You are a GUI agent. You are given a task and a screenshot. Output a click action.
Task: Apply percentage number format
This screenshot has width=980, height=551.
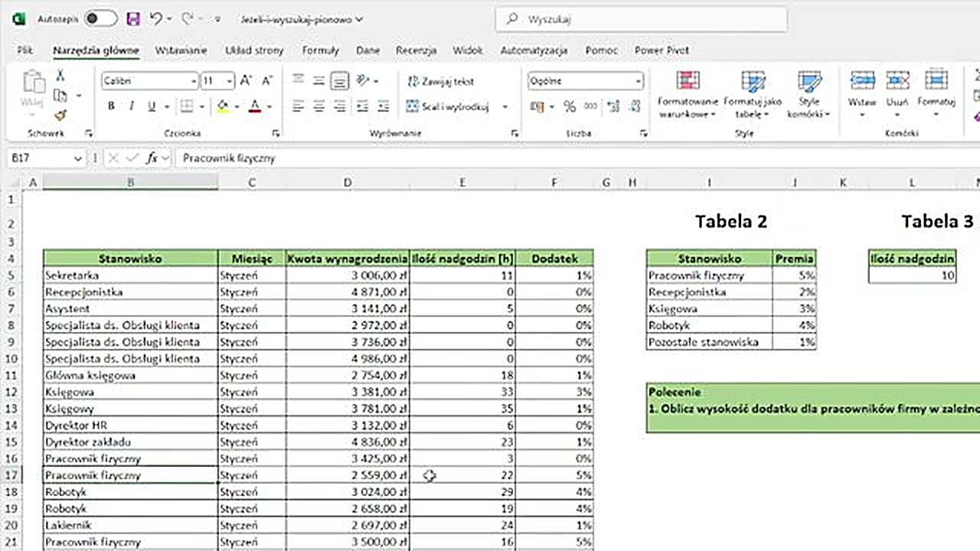click(x=569, y=107)
